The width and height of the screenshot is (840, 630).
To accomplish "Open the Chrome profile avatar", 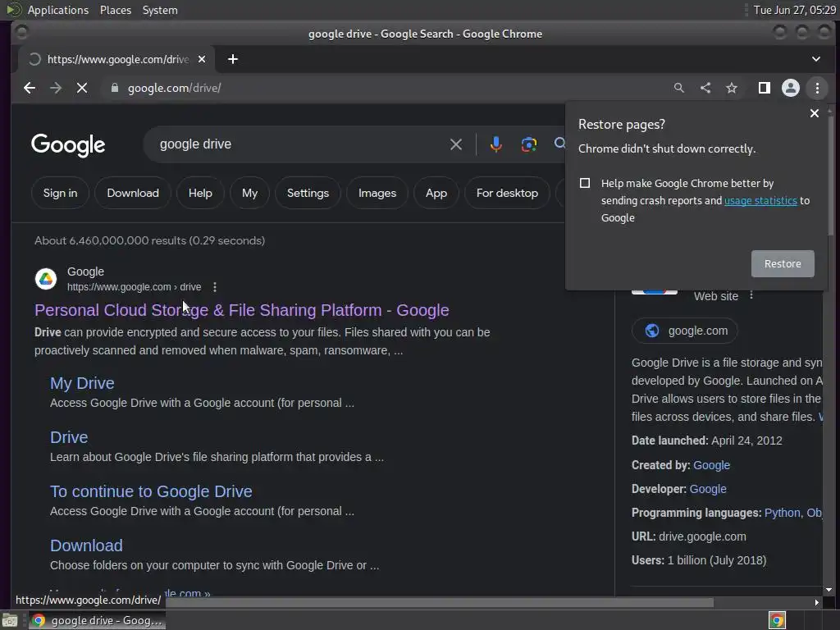I will (x=790, y=88).
